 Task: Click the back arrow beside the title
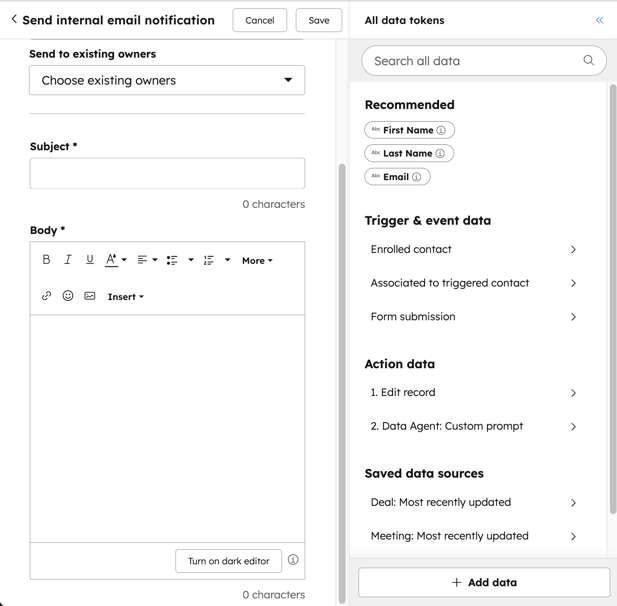(14, 20)
